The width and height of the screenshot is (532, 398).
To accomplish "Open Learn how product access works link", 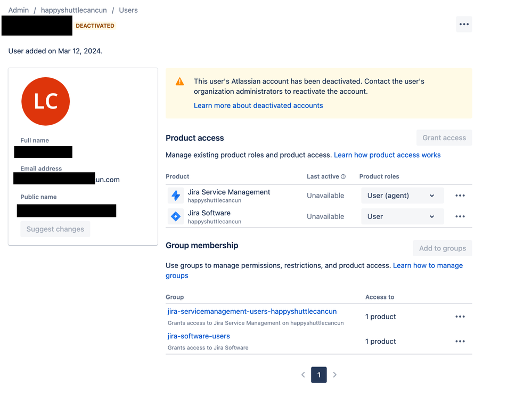I will (x=387, y=155).
